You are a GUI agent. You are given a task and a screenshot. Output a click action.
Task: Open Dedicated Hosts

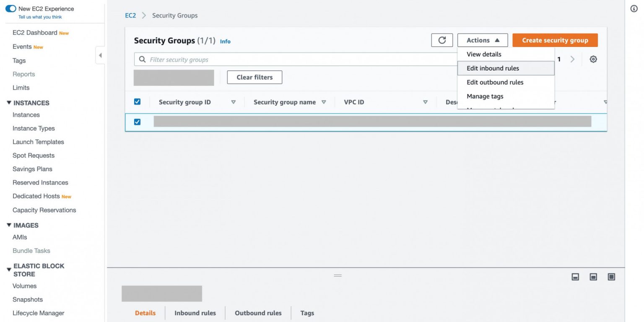click(x=36, y=196)
